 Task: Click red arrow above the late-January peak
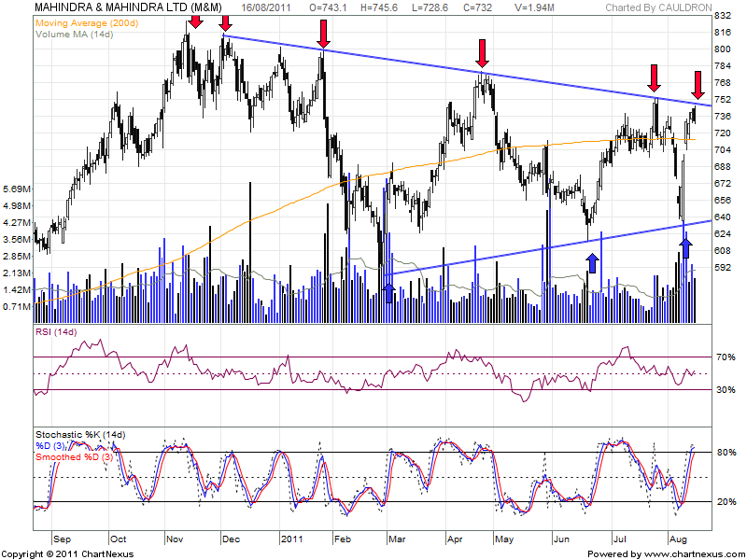click(x=322, y=32)
